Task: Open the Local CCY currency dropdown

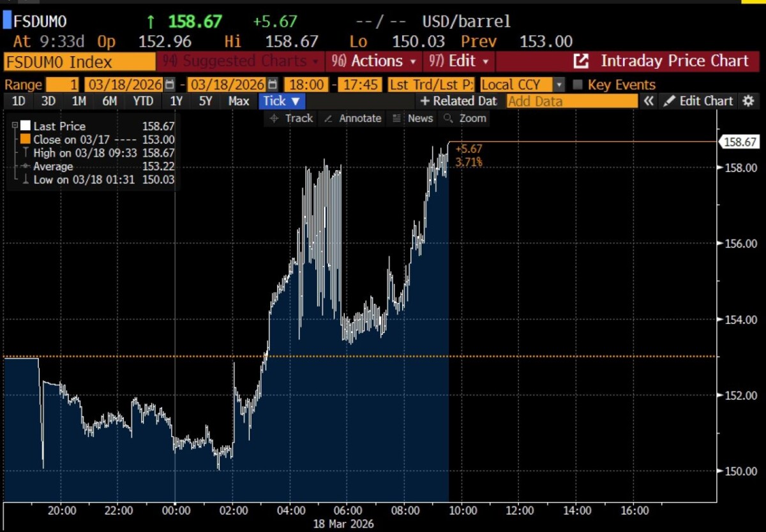Action: [x=559, y=85]
